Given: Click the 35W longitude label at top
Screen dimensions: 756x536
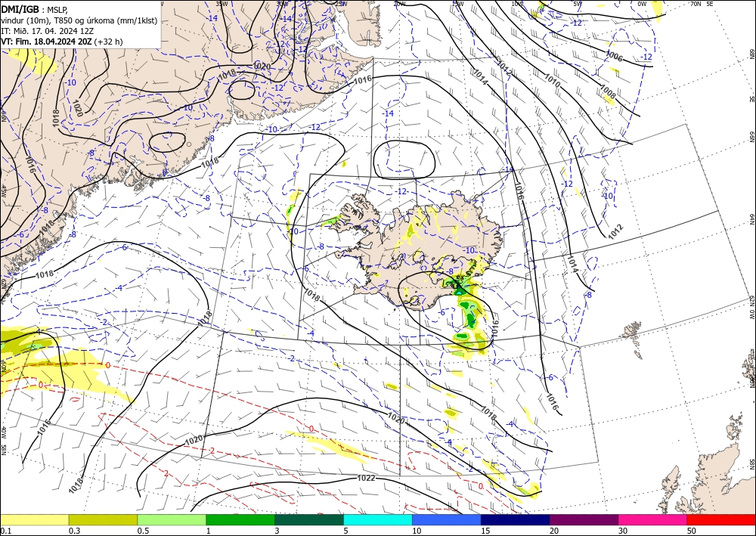Looking at the screenshot, I should click(222, 3).
